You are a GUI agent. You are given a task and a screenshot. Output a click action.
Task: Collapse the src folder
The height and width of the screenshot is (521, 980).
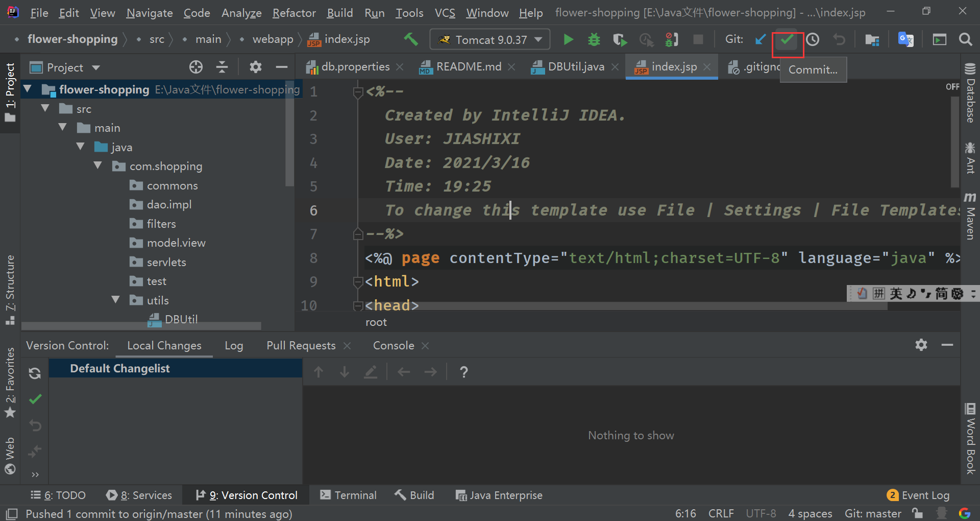[45, 108]
